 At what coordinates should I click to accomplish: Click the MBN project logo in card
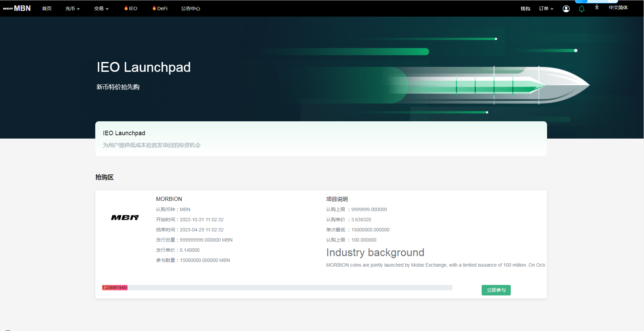[125, 218]
